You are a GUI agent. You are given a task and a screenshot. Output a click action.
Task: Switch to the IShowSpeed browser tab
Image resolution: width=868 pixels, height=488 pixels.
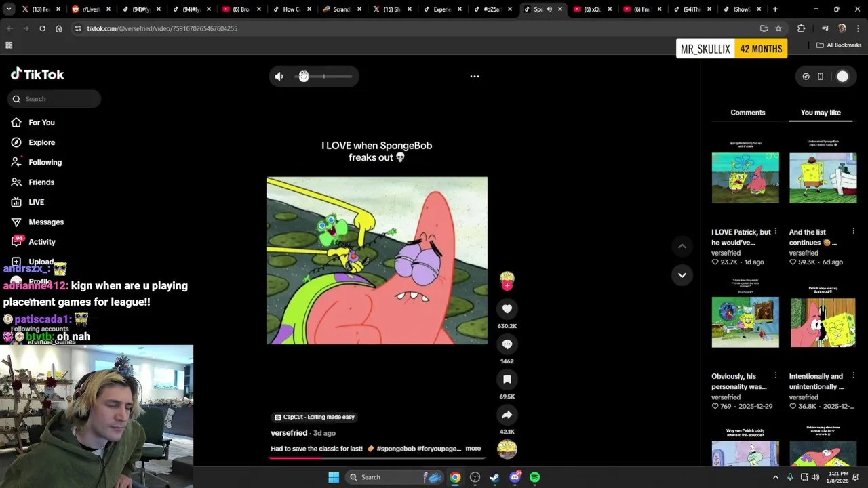click(742, 9)
